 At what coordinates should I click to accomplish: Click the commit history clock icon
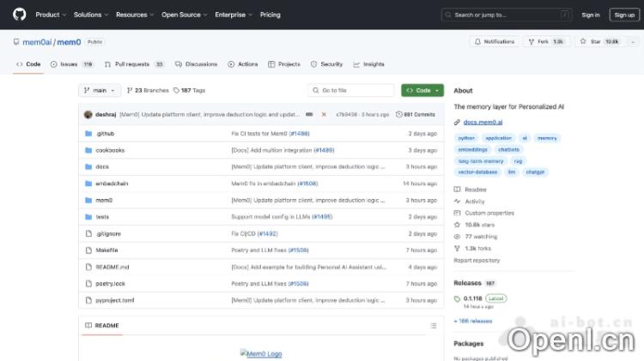pyautogui.click(x=398, y=114)
